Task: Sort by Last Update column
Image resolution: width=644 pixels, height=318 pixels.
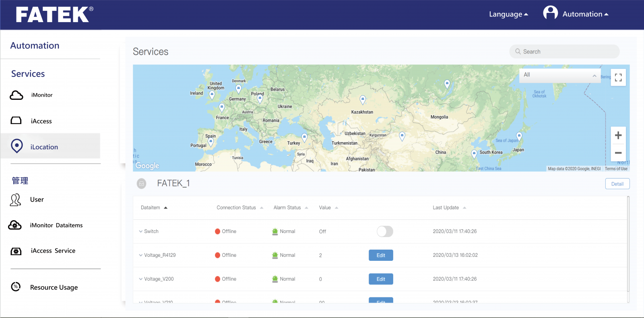Action: coord(449,208)
